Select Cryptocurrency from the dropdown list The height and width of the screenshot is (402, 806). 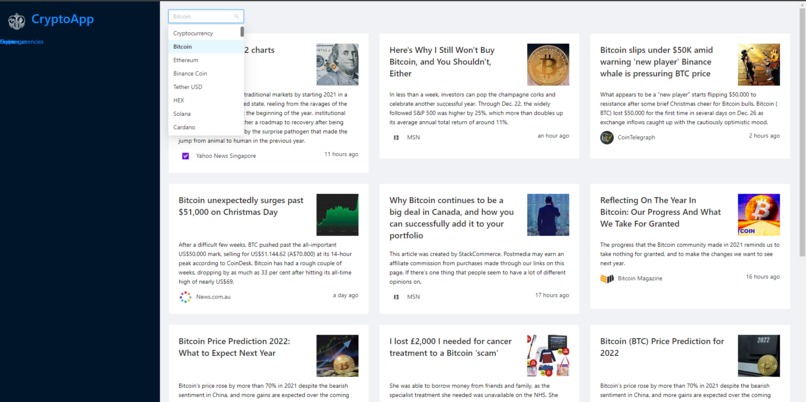point(205,33)
